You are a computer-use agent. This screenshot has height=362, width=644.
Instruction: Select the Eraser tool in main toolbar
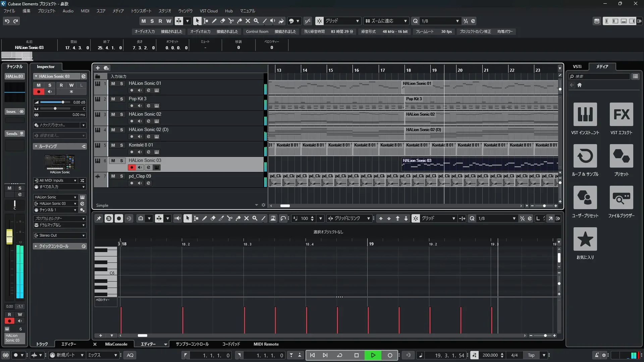[222, 21]
